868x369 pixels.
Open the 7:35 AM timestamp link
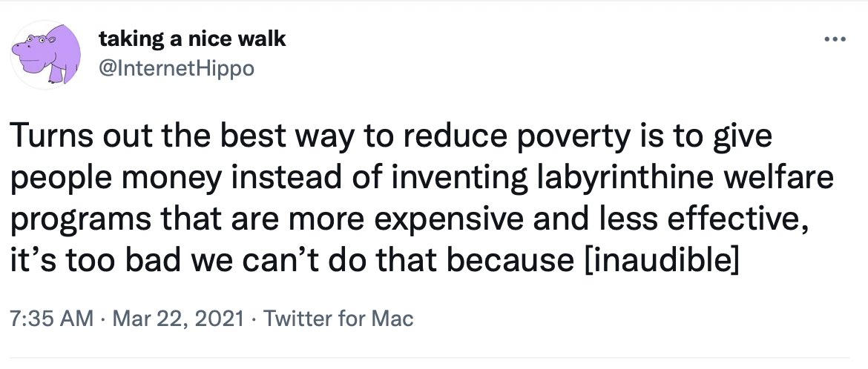pos(50,320)
